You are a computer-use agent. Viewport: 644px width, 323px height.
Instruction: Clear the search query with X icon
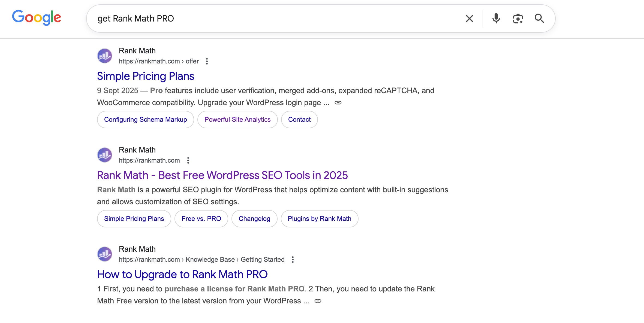469,19
